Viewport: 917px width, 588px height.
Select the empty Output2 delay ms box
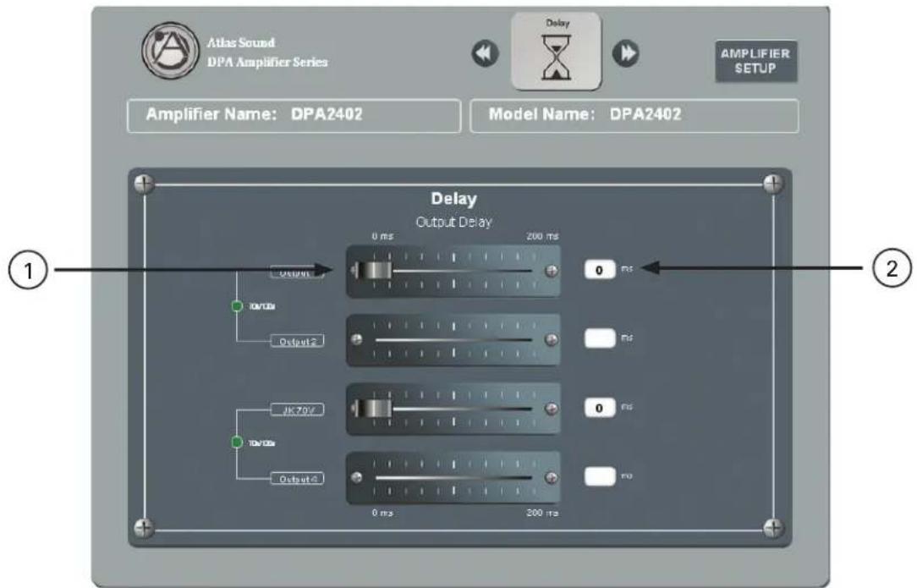pos(600,338)
